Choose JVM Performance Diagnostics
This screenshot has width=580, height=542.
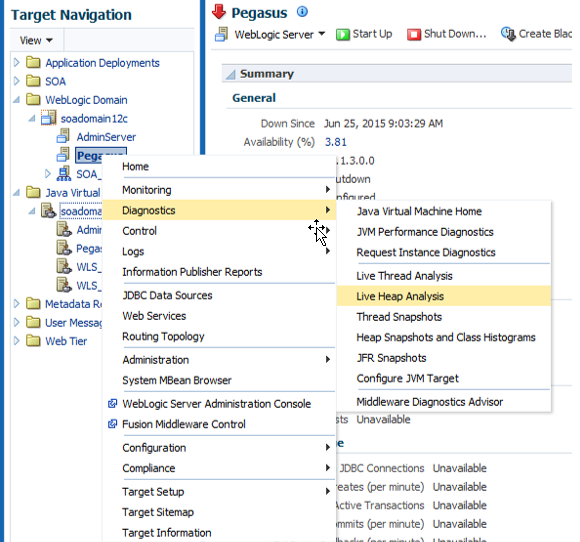coord(444,232)
